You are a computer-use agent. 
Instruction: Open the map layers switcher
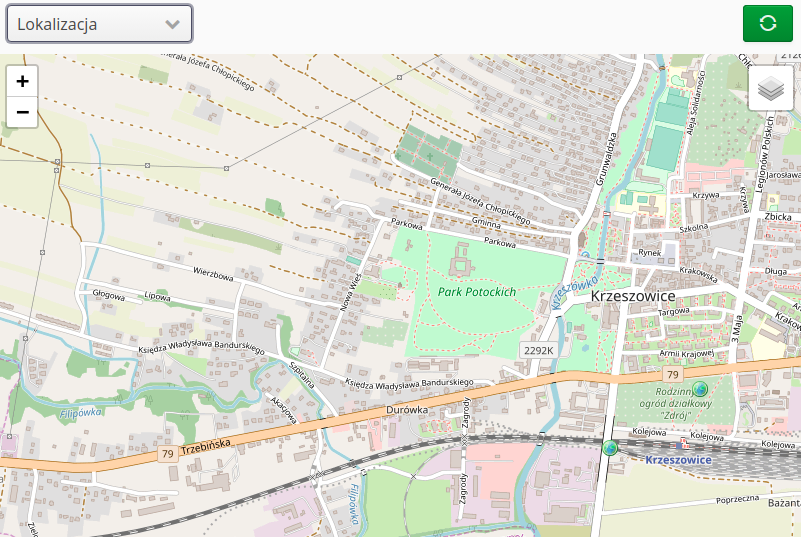pos(770,89)
